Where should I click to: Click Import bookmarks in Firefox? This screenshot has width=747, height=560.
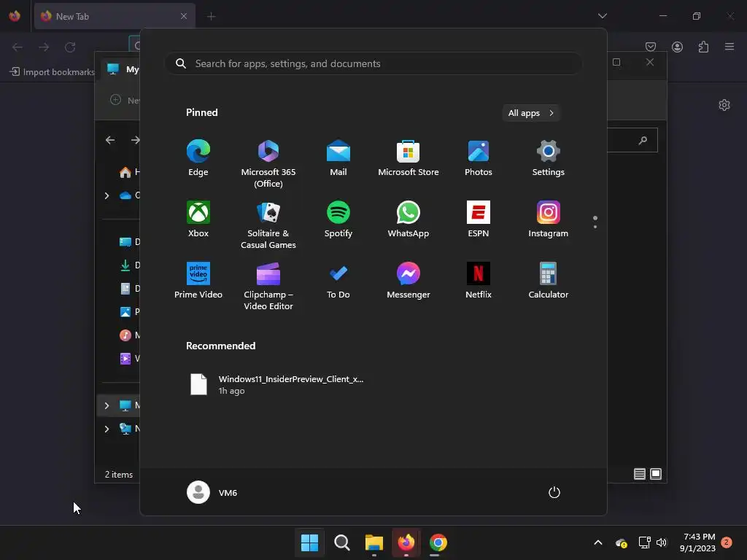tap(53, 72)
